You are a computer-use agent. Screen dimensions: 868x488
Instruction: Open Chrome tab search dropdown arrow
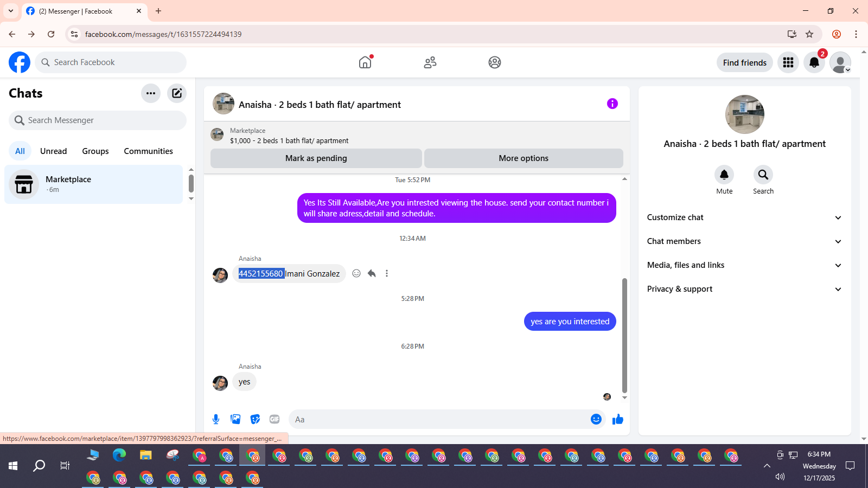point(11,11)
